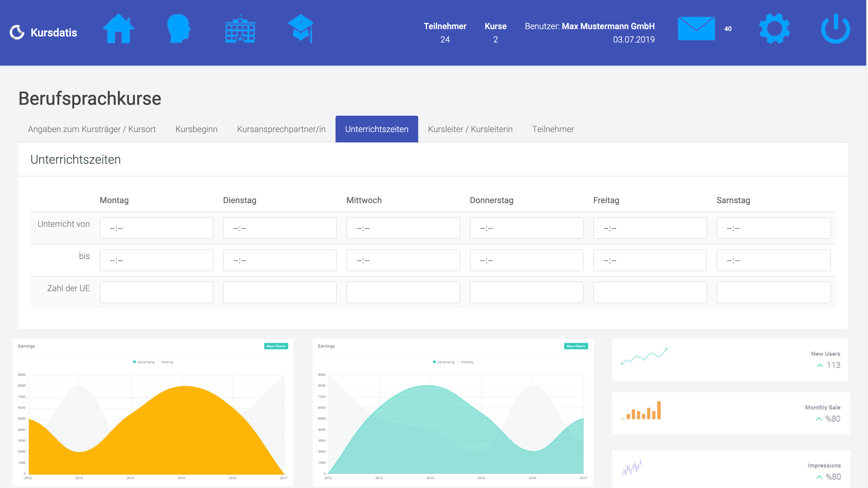868x488 pixels.
Task: Click Zahl der UE field for Dienstag
Action: pos(280,292)
